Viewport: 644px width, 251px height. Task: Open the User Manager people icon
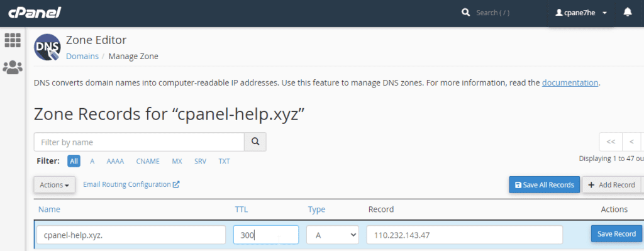click(13, 67)
